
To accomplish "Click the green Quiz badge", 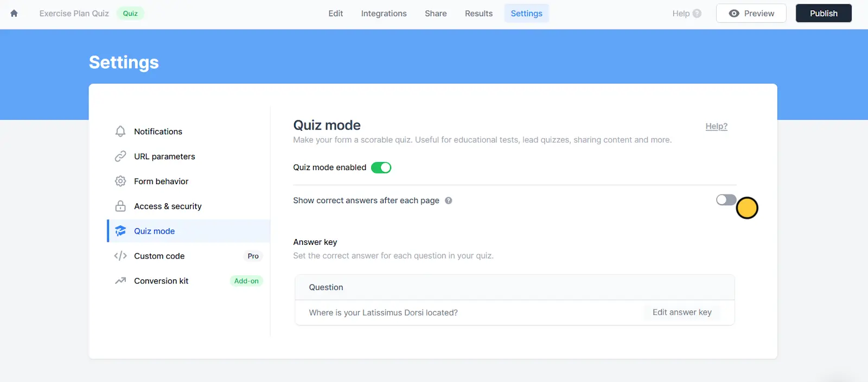I will (x=130, y=14).
